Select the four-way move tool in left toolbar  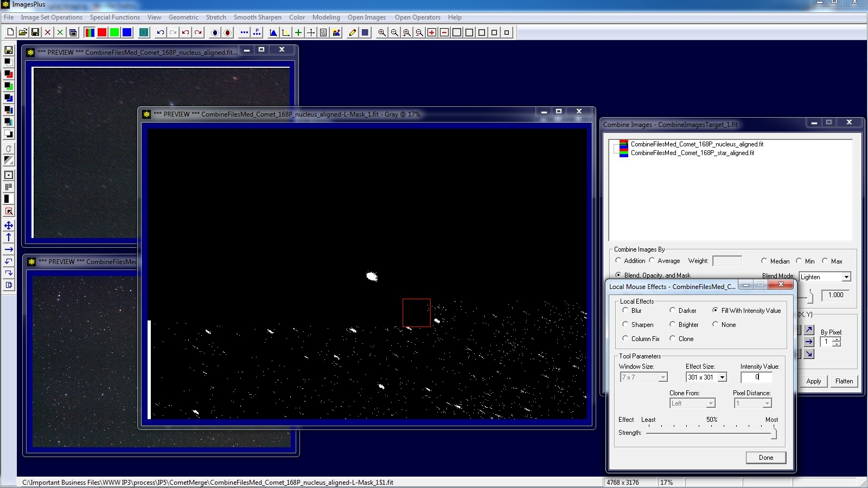9,226
